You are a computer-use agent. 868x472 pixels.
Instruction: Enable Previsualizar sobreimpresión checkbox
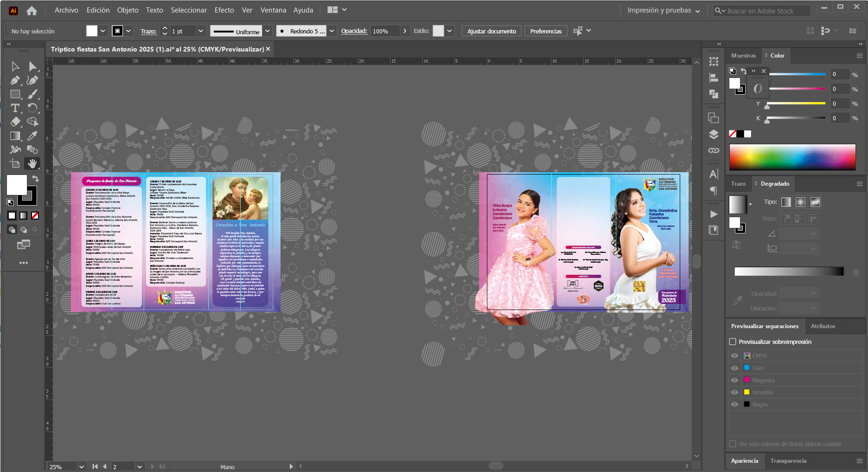click(733, 342)
